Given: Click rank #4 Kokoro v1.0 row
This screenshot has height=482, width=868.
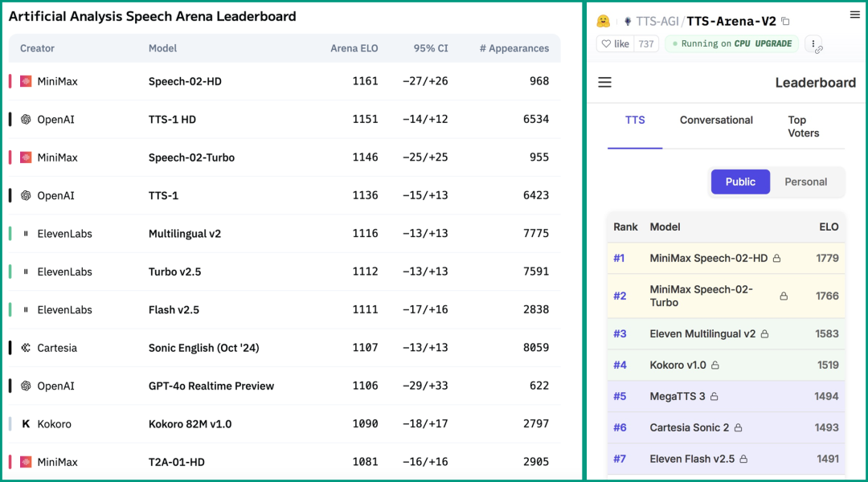Looking at the screenshot, I should 727,366.
